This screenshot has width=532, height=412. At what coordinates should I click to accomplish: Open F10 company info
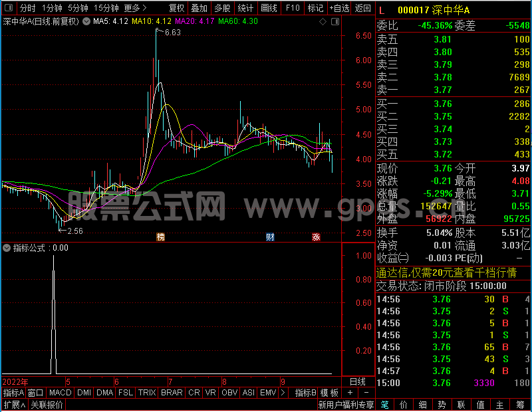[293, 8]
